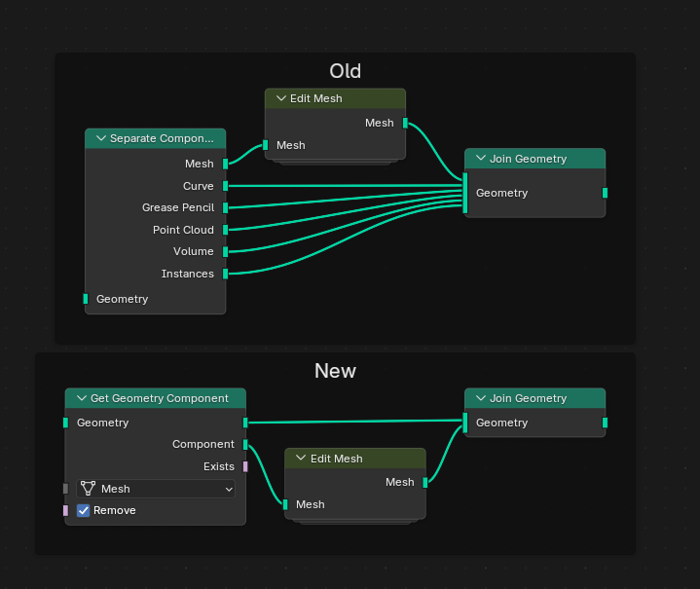
Task: Click the Mesh output socket of Separate Components
Action: [226, 164]
